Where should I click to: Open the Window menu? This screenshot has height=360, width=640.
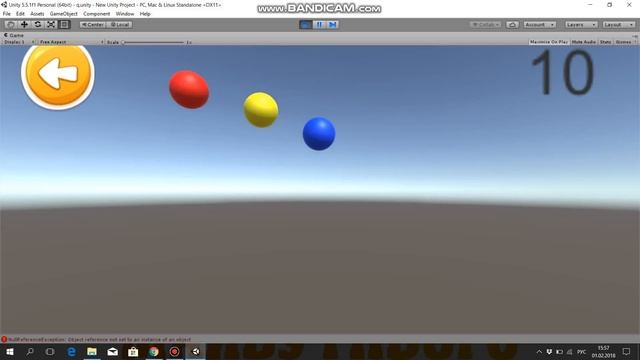click(124, 14)
